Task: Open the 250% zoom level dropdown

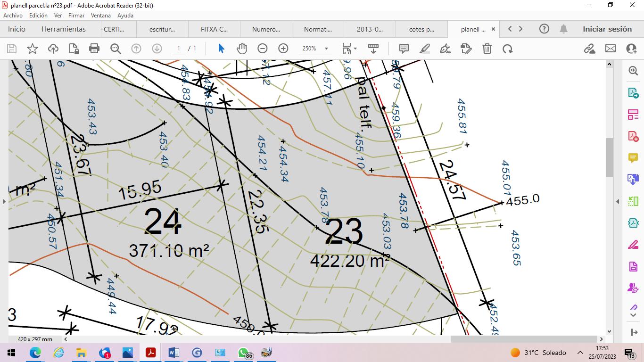Action: click(326, 49)
